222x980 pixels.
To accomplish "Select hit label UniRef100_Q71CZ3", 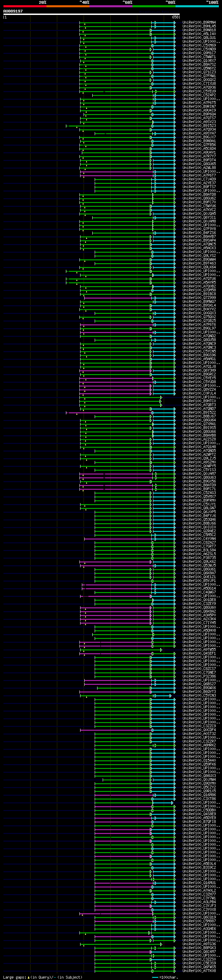I will click(199, 72).
